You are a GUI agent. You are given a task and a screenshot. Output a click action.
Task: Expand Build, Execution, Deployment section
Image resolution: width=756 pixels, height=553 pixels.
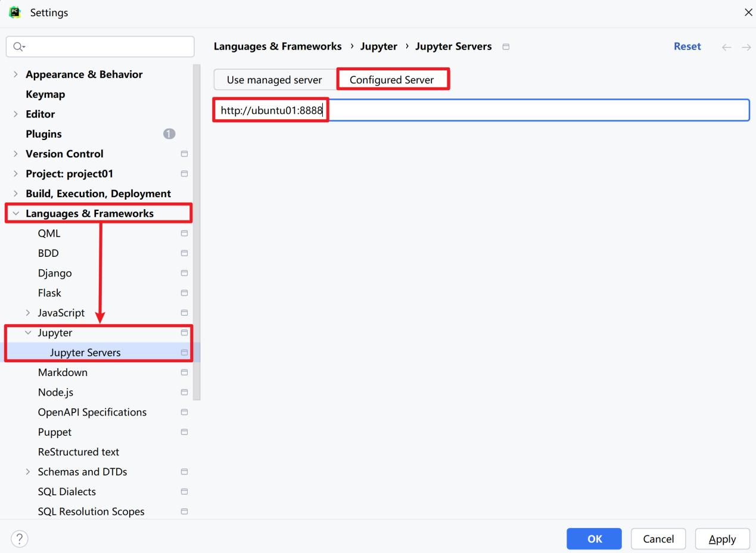coord(15,194)
